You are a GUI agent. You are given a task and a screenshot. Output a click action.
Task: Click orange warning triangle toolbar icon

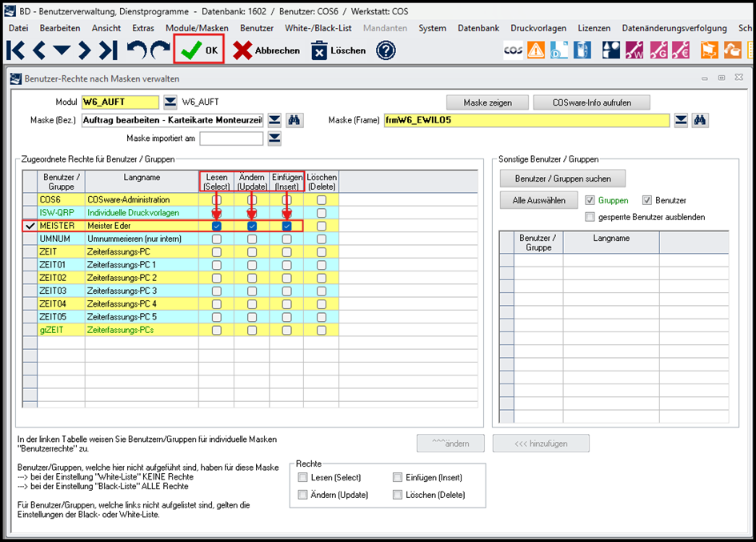536,50
